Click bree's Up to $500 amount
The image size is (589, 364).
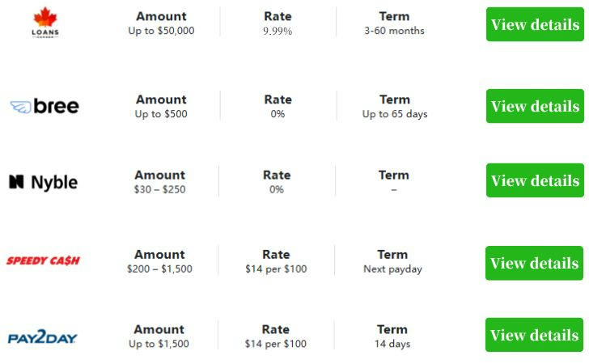coord(161,114)
